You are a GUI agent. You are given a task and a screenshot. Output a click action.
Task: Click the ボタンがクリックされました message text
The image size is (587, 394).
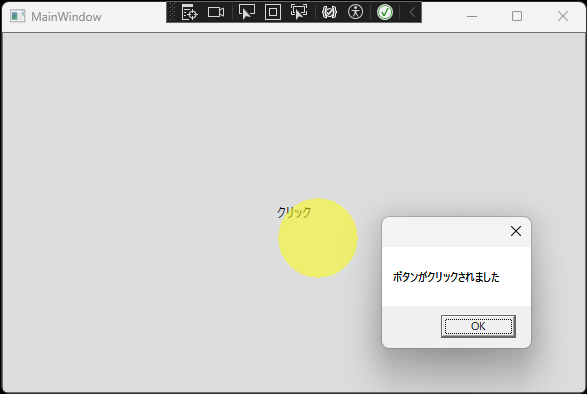446,277
